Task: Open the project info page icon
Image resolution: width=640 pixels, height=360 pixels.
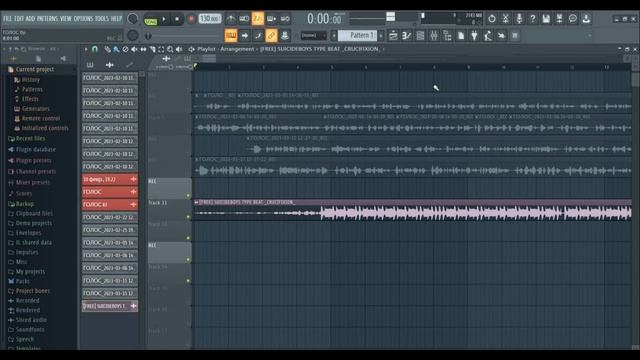Action: tap(461, 36)
